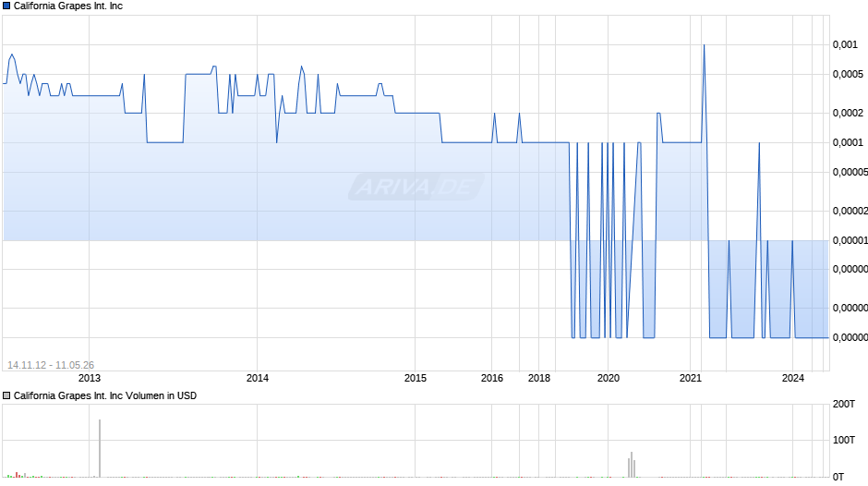Select the 2015 x-axis label
This screenshot has width=868, height=486.
tap(416, 378)
